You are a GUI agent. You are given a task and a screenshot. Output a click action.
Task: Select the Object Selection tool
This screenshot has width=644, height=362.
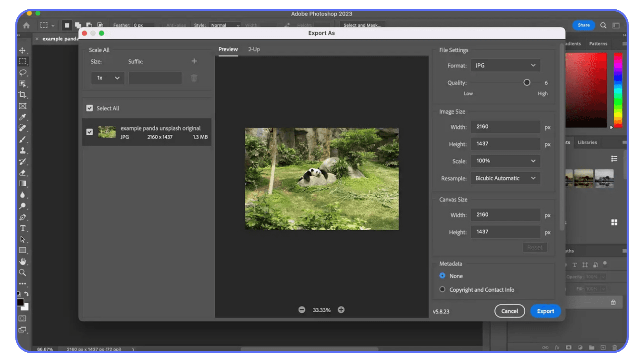tap(22, 84)
